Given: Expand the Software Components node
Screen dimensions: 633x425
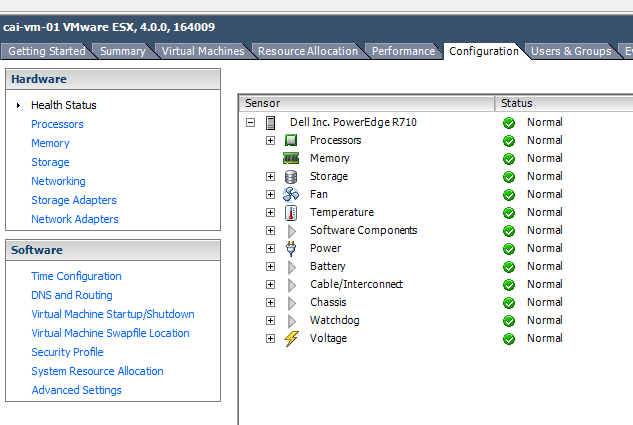Looking at the screenshot, I should [x=270, y=230].
